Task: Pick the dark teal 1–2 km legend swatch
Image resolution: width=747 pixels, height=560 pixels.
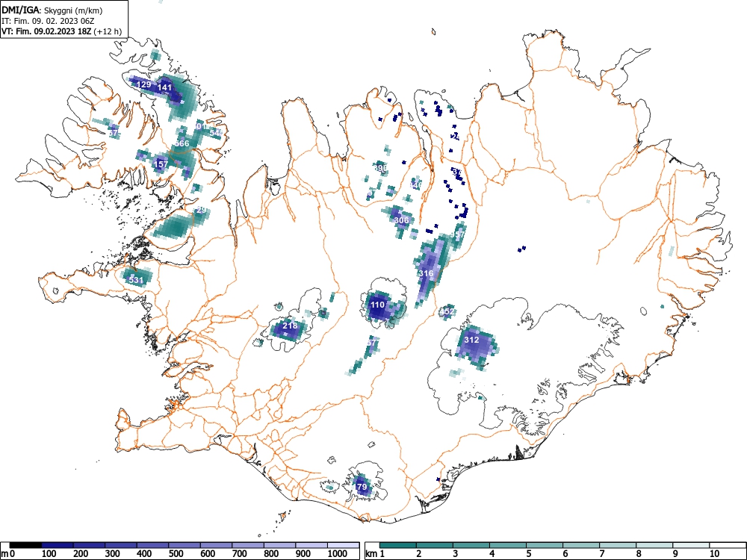Action: click(398, 545)
